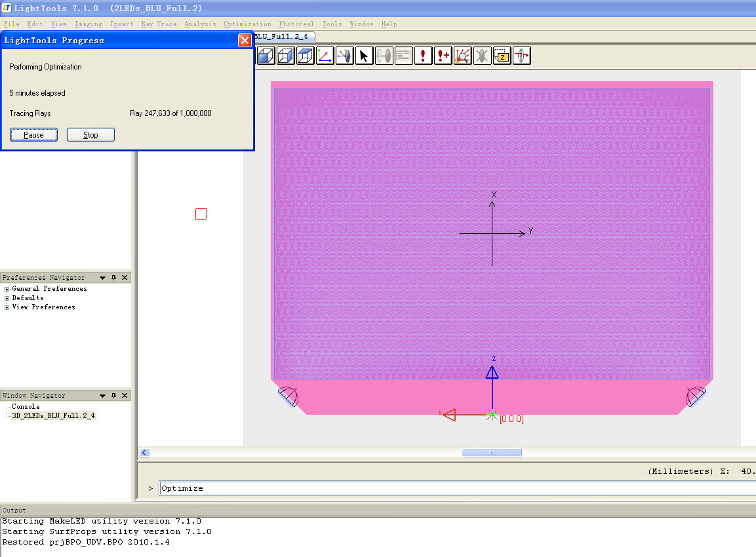Select the translucent cube view icon
This screenshot has width=756, height=557.
285,56
